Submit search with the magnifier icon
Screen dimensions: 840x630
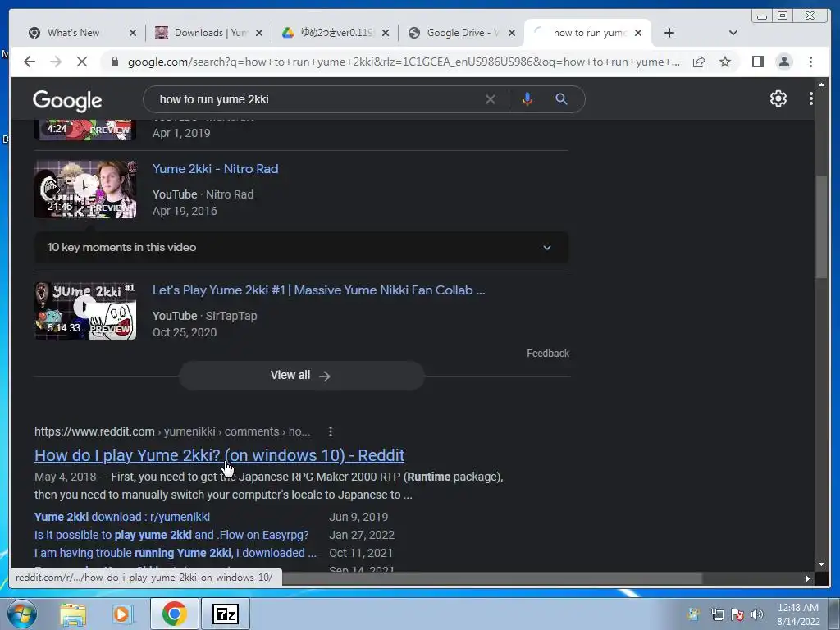click(561, 99)
